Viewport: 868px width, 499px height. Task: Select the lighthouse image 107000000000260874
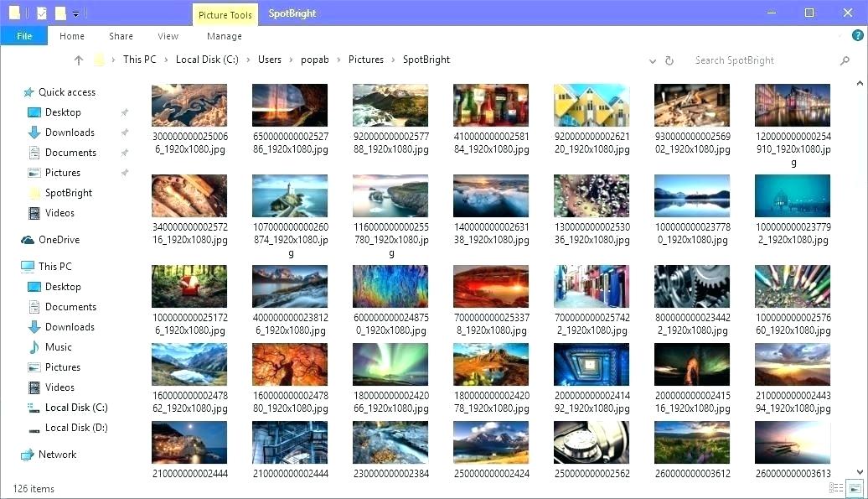290,196
